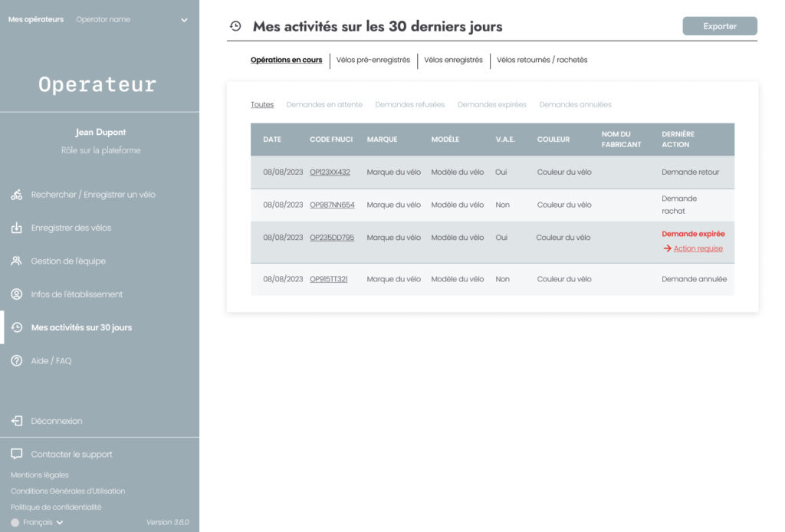Filter by Demandes expirées
Image resolution: width=785 pixels, height=532 pixels.
coord(492,104)
